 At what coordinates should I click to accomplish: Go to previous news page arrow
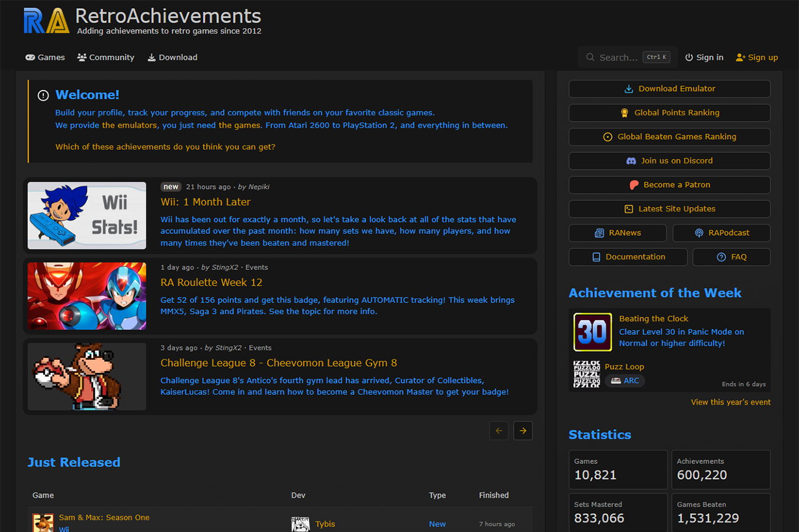coord(499,430)
